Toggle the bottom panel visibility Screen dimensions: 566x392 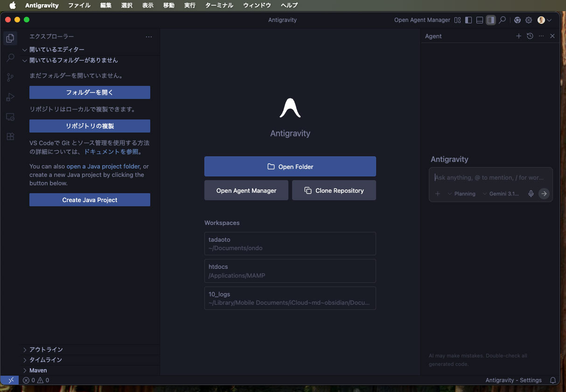coord(479,20)
